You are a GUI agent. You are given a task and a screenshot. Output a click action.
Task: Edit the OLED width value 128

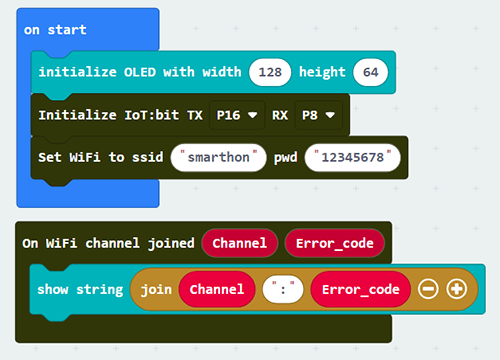click(270, 72)
